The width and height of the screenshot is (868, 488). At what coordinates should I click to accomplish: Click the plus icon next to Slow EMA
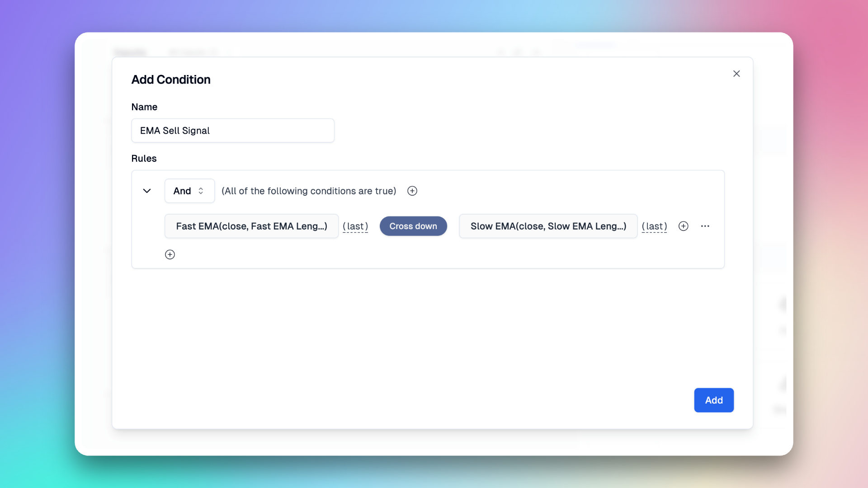click(683, 226)
